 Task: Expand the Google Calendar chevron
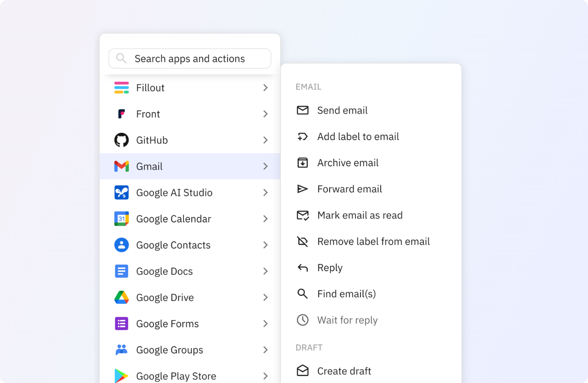265,218
